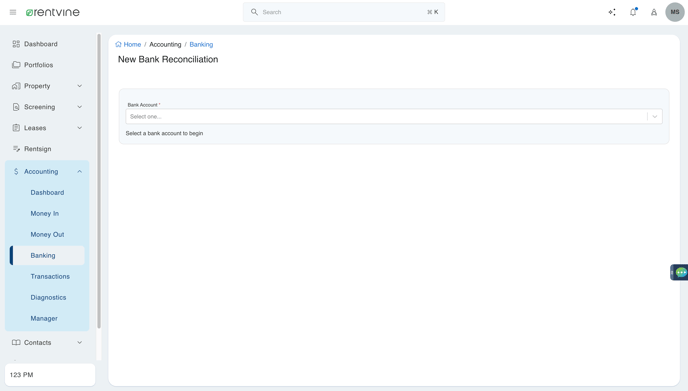Open Rentsign in the sidebar
688x391 pixels.
(38, 149)
